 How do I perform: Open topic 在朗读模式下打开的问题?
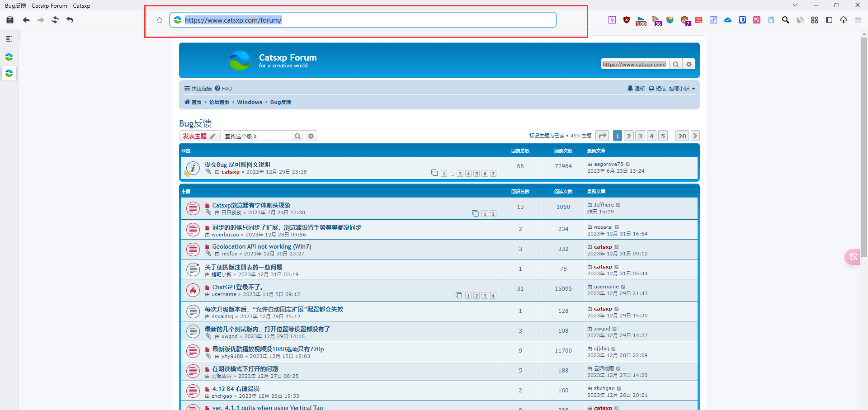(245, 369)
